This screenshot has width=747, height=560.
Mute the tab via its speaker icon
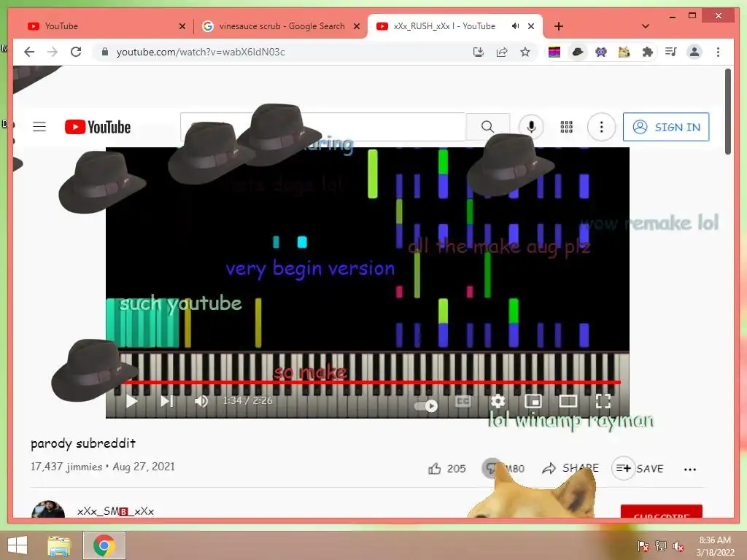click(x=515, y=26)
